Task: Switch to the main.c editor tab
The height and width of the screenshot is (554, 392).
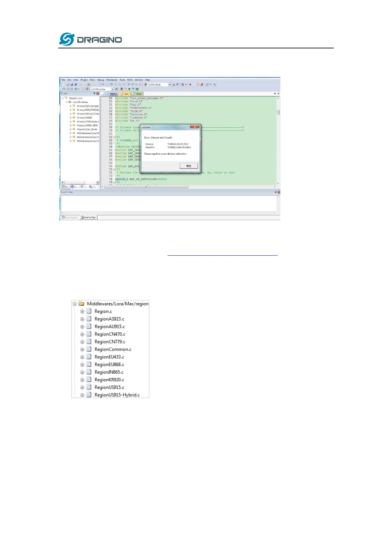Action: pos(112,94)
